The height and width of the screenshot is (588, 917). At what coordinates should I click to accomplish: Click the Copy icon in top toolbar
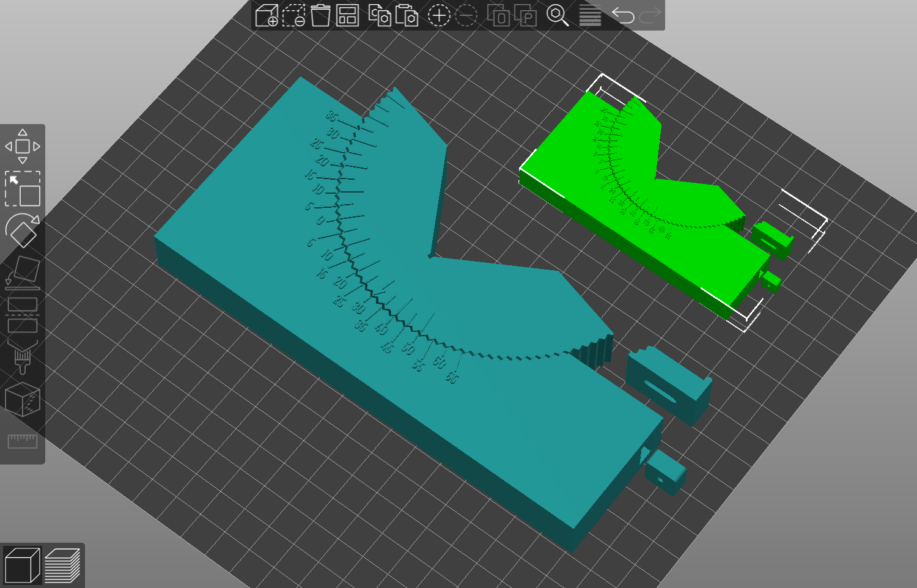click(x=380, y=15)
